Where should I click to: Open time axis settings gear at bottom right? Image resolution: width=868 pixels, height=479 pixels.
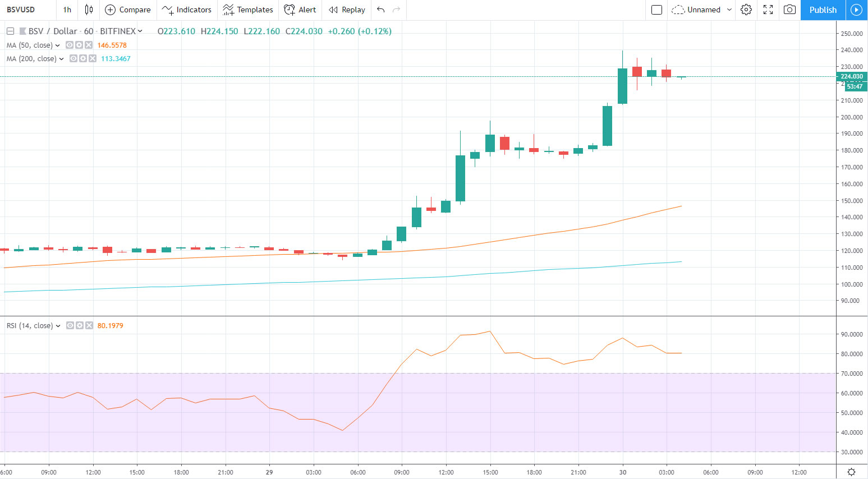tap(851, 472)
